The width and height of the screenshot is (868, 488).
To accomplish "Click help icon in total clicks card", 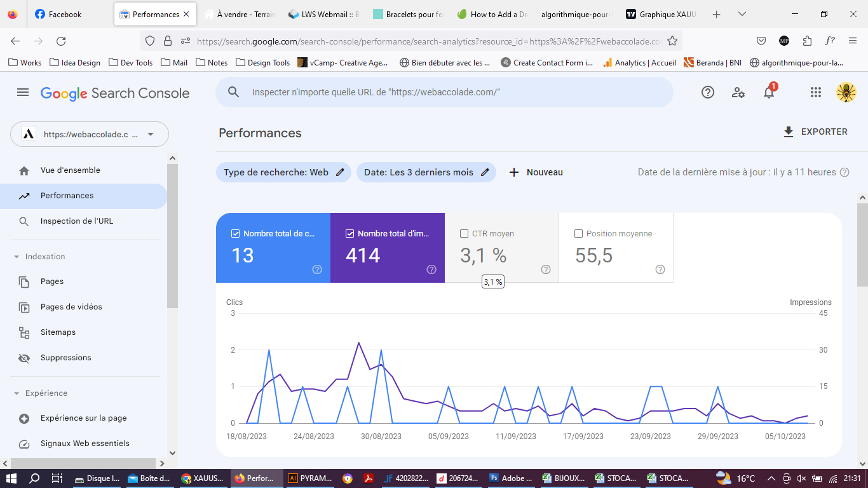I will [317, 269].
